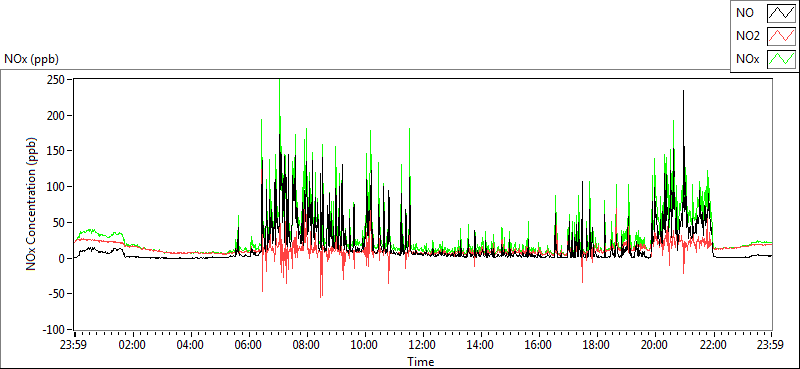This screenshot has height=369, width=800.
Task: Click the NO2 red plot style icon
Action: [x=782, y=36]
